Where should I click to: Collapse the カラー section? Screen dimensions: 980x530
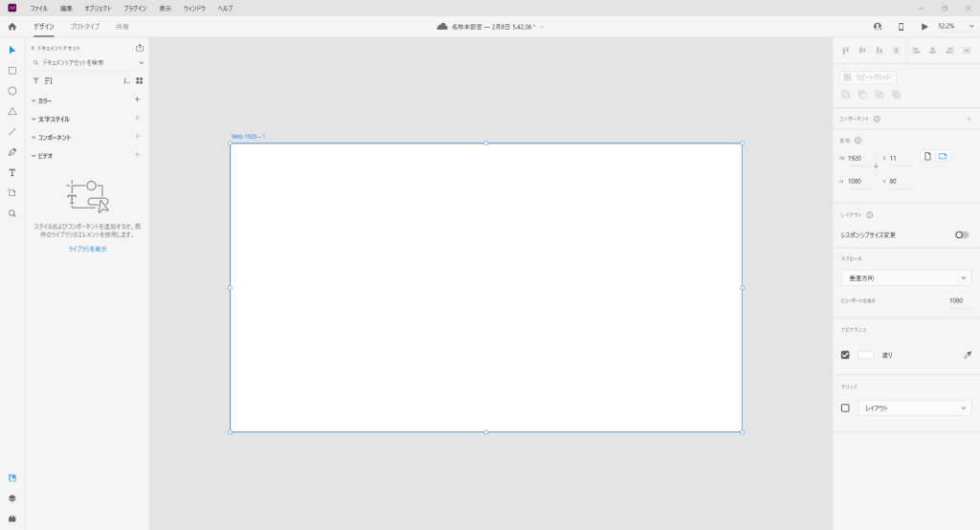[34, 100]
